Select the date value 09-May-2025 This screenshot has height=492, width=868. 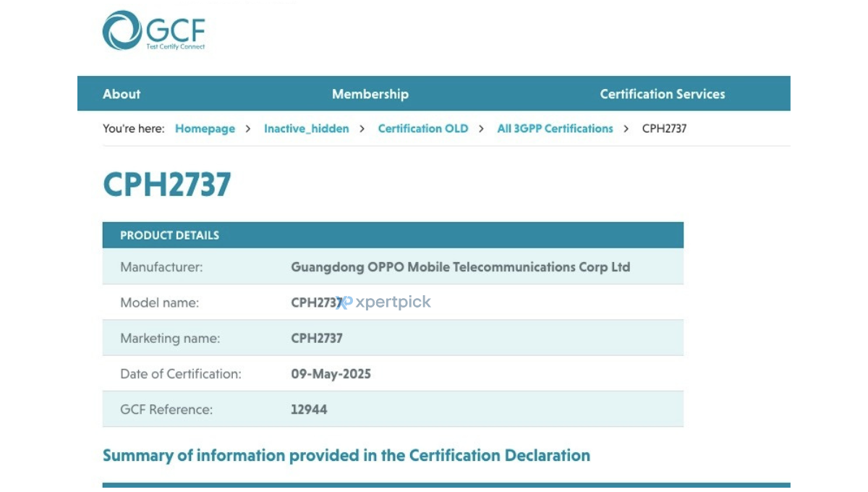click(x=331, y=374)
